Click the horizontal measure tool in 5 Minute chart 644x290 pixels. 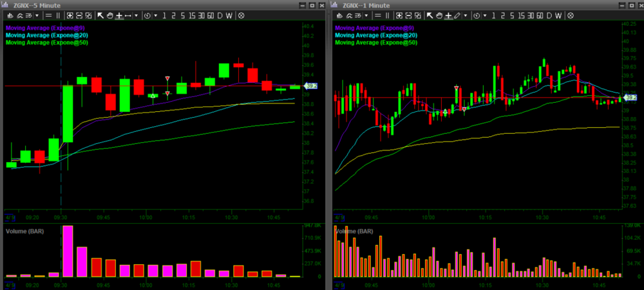point(128,15)
